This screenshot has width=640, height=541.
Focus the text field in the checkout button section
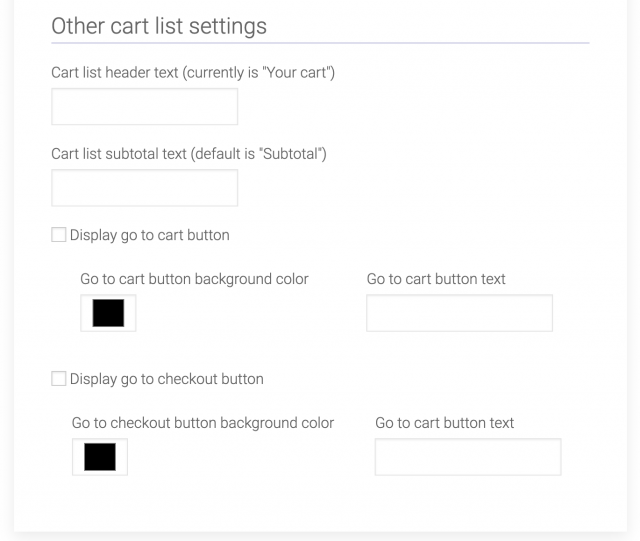point(467,457)
